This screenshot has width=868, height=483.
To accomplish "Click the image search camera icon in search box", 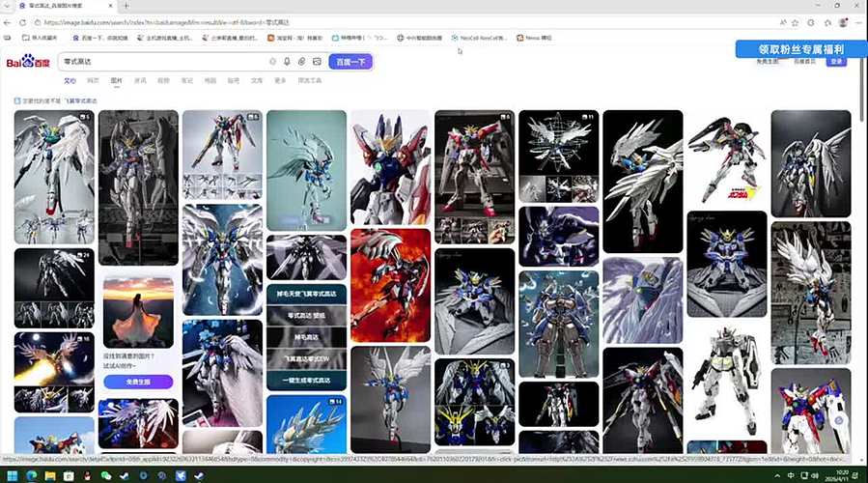I will coord(316,62).
